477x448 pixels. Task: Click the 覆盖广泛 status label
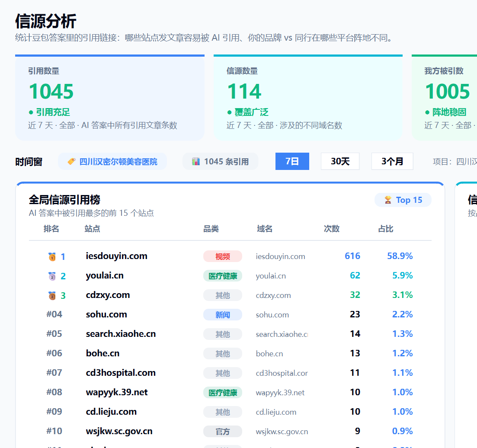(x=251, y=112)
